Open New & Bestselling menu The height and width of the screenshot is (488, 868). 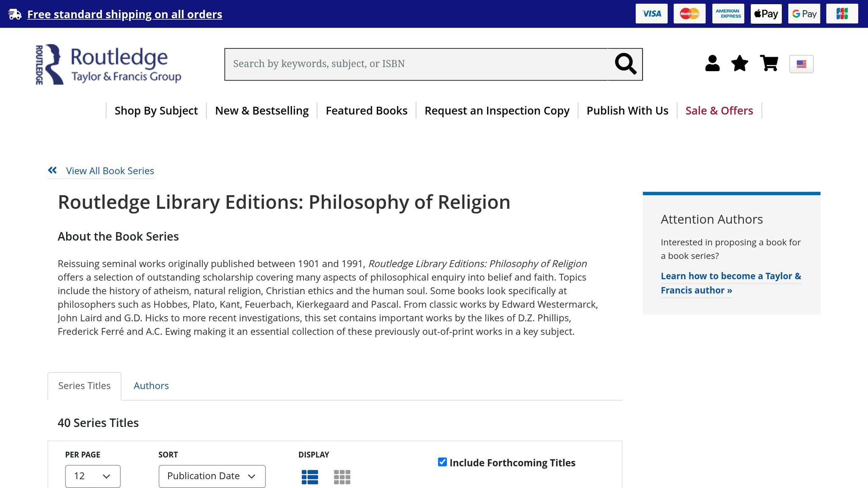(262, 111)
